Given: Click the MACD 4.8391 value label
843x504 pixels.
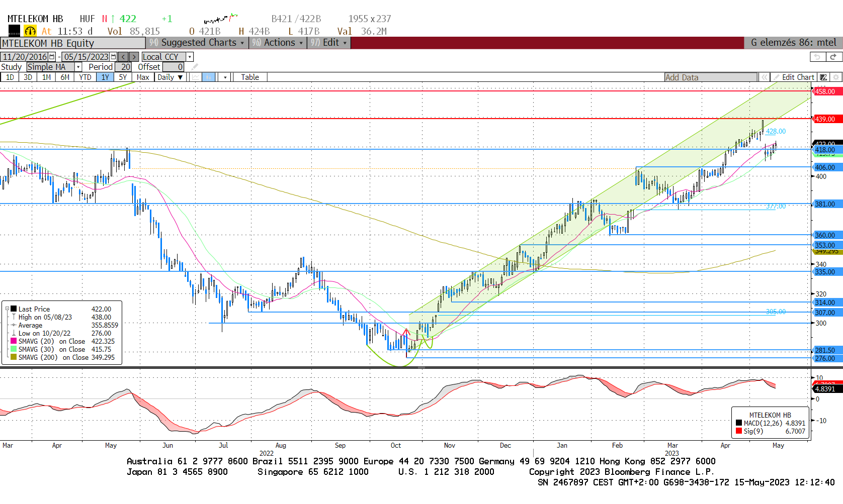Looking at the screenshot, I should (x=827, y=389).
